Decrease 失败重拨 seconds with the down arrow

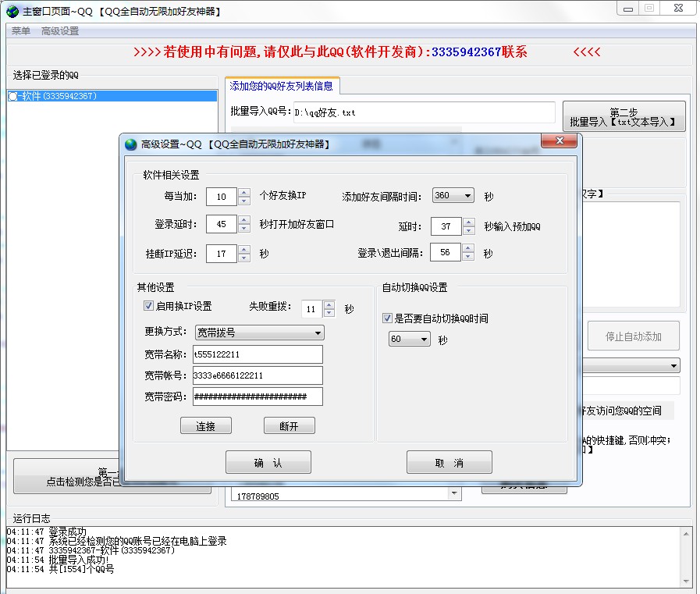(x=329, y=313)
